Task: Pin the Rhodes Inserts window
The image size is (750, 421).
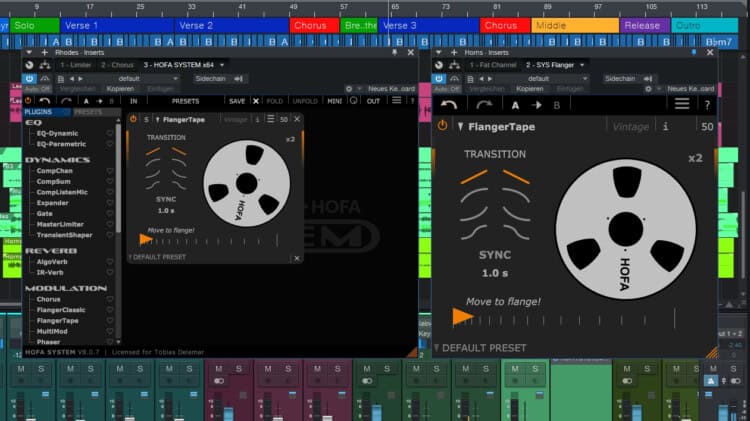Action: (x=395, y=52)
